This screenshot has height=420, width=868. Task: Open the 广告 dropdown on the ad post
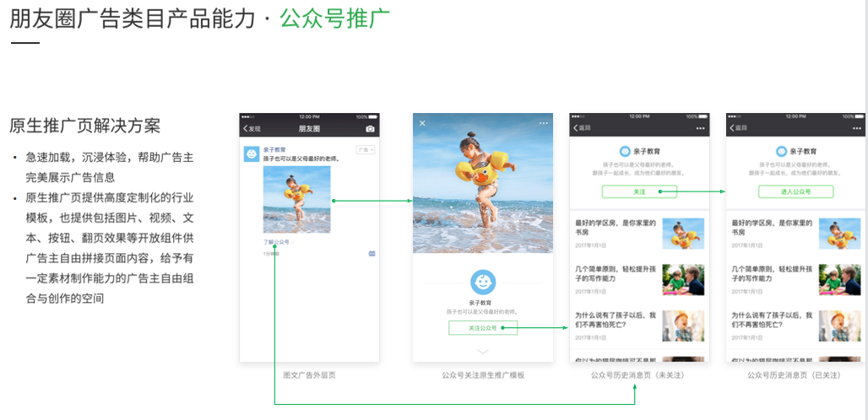[366, 150]
